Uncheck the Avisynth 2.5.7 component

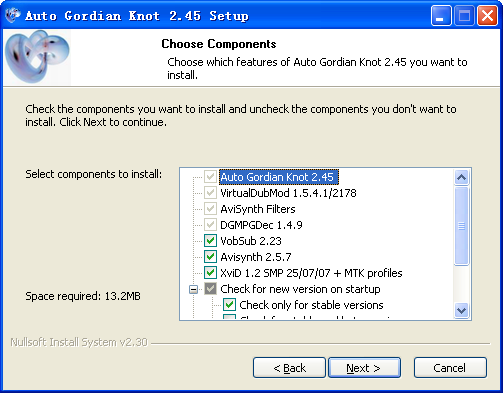click(210, 257)
